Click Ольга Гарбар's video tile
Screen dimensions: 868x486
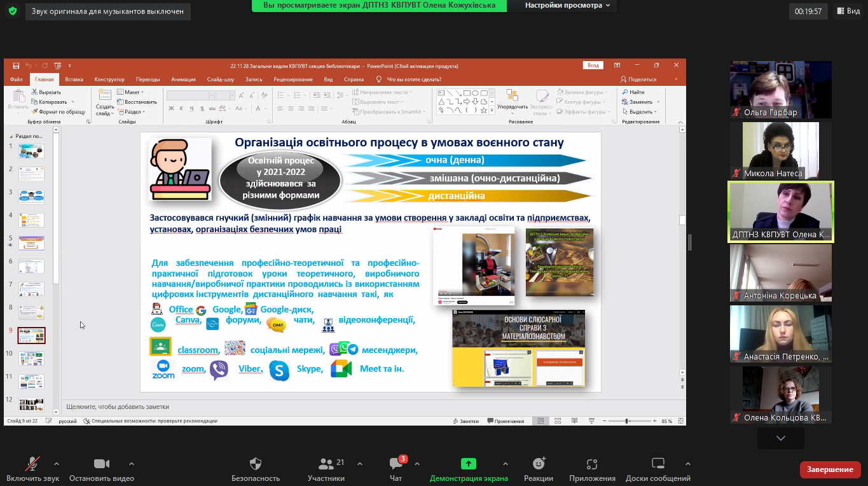(x=781, y=90)
